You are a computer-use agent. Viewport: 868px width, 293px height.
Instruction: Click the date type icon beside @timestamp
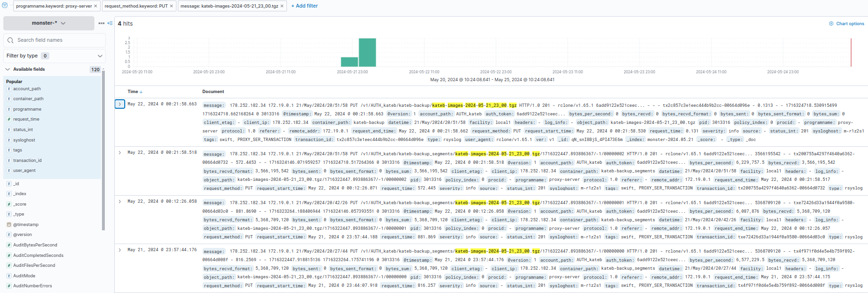(x=9, y=225)
